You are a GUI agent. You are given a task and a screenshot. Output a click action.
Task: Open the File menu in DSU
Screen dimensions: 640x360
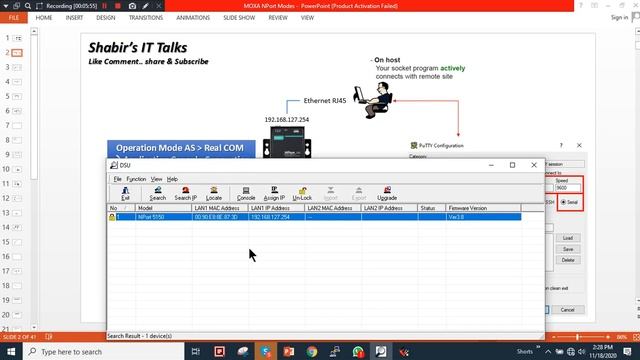118,179
